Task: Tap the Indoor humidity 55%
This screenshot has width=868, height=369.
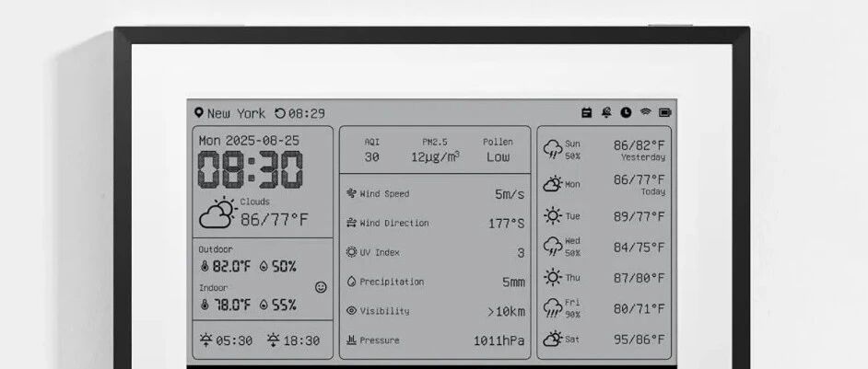Action: [284, 305]
